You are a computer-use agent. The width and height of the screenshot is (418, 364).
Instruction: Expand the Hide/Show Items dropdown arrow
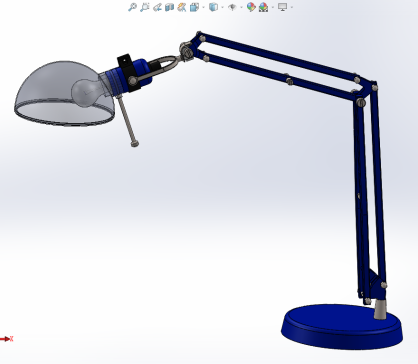click(x=241, y=7)
